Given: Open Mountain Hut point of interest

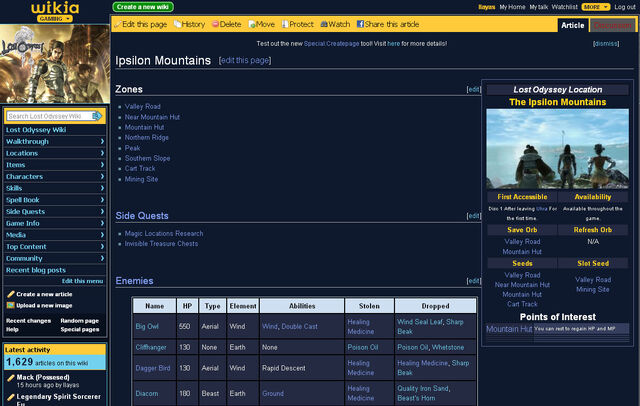Looking at the screenshot, I should click(x=509, y=329).
